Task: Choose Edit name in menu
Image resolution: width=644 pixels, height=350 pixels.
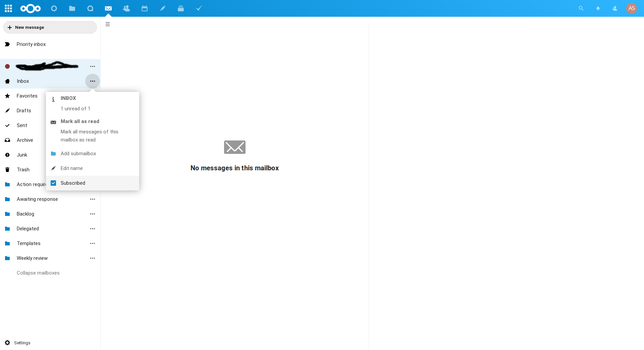Action: [93, 168]
